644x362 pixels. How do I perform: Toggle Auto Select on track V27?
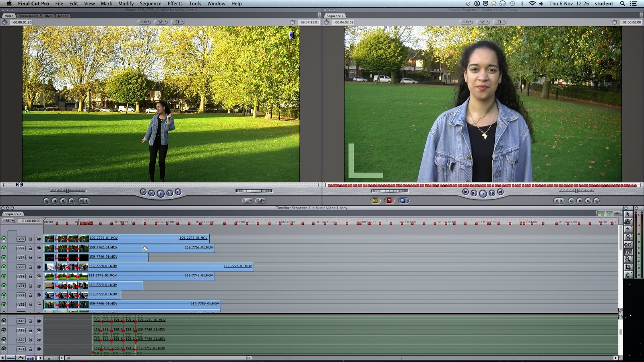tap(39, 257)
